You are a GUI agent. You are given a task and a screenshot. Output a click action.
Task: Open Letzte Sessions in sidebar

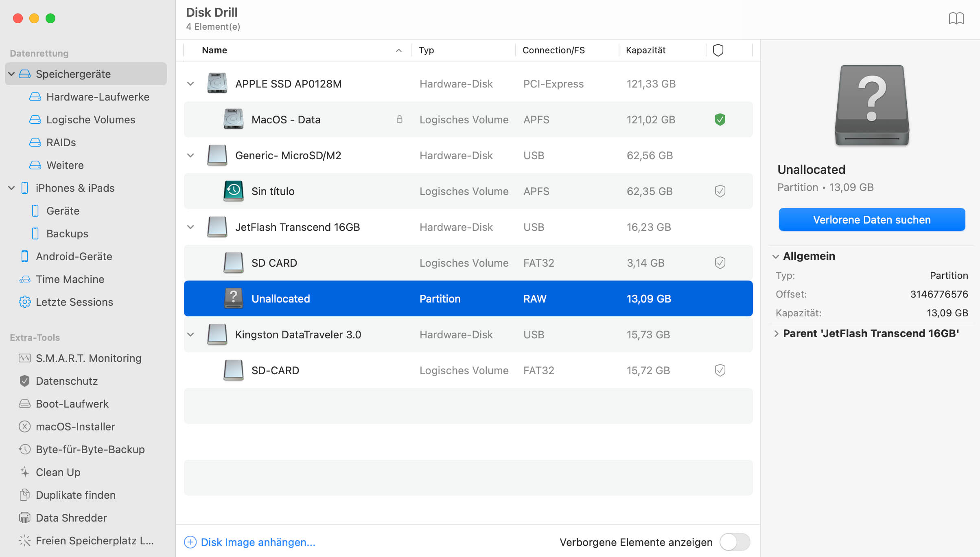pyautogui.click(x=66, y=302)
